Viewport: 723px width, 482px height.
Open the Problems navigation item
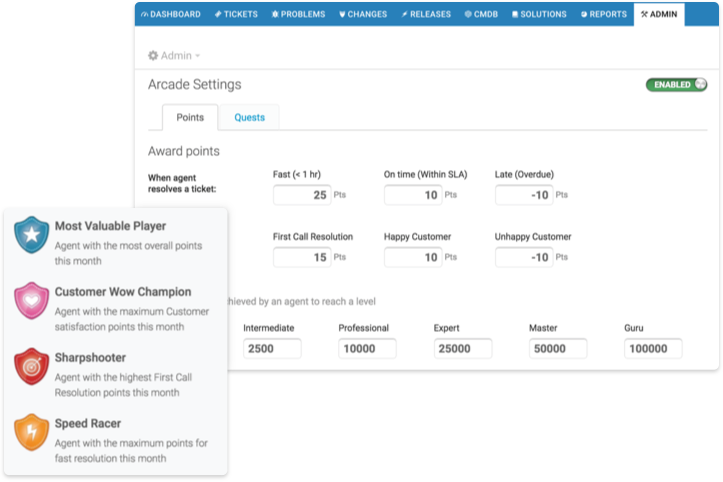[x=299, y=15]
